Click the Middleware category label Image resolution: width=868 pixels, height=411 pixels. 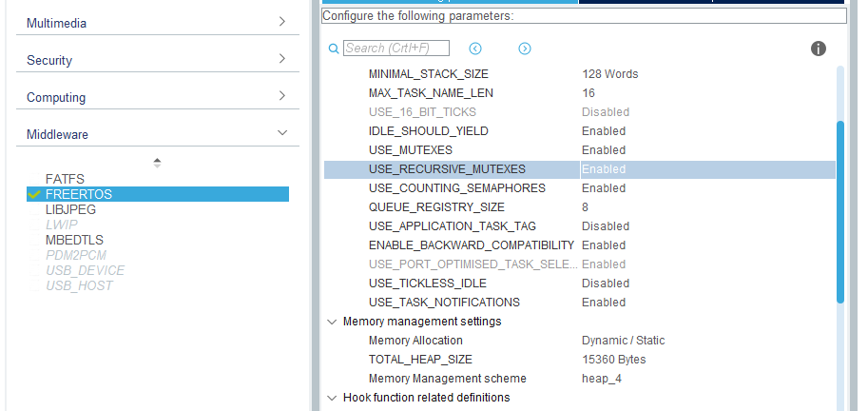[x=57, y=134]
